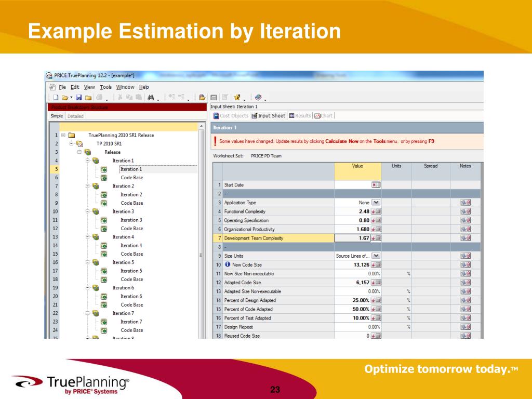
Task: Collapse the Iteration 4 parent node
Action: (x=87, y=237)
